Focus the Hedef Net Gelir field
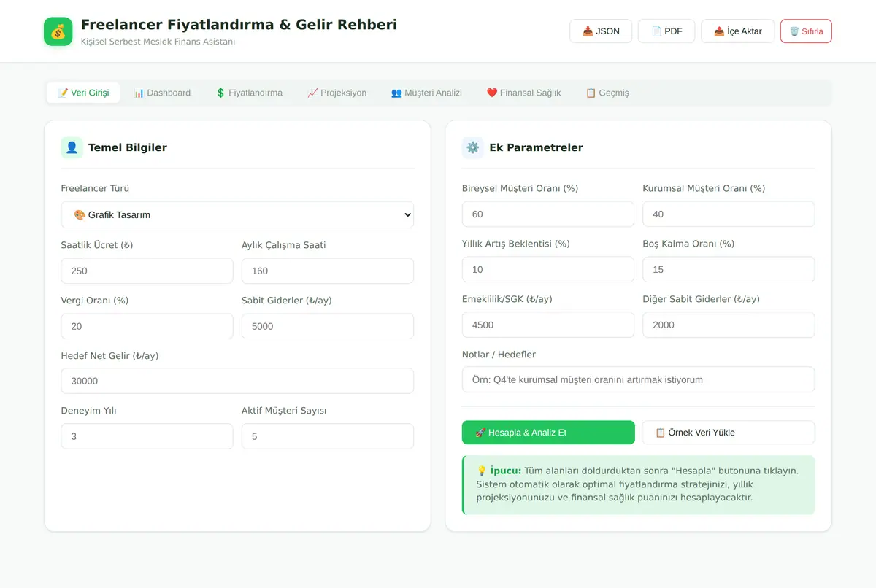 (237, 381)
